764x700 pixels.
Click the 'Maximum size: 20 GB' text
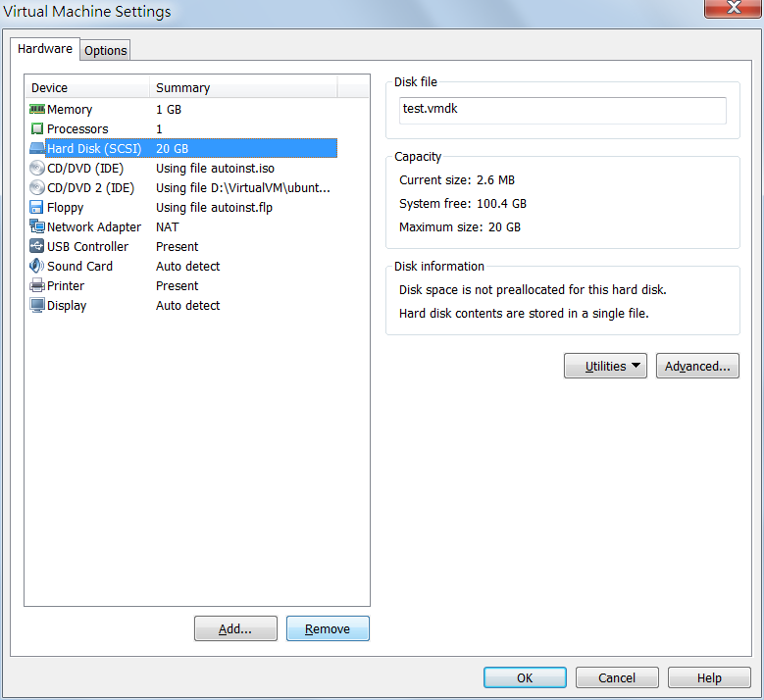(x=460, y=227)
